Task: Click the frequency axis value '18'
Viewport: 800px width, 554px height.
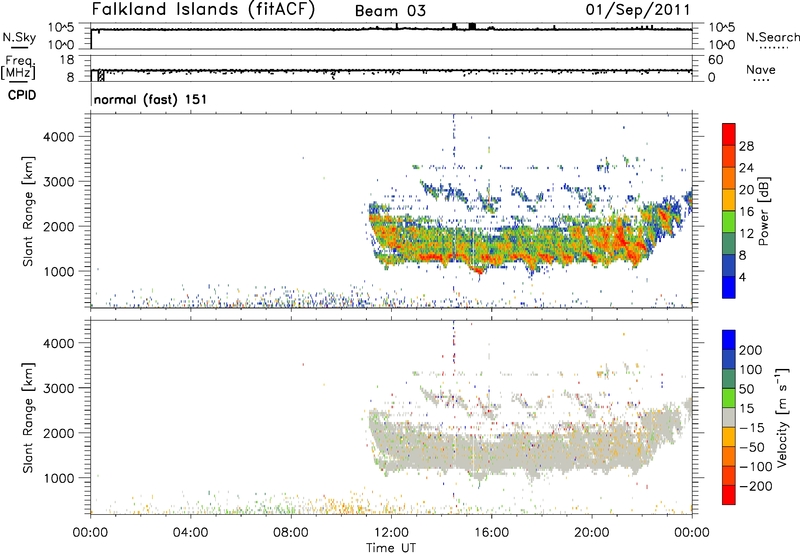Action: [x=67, y=60]
